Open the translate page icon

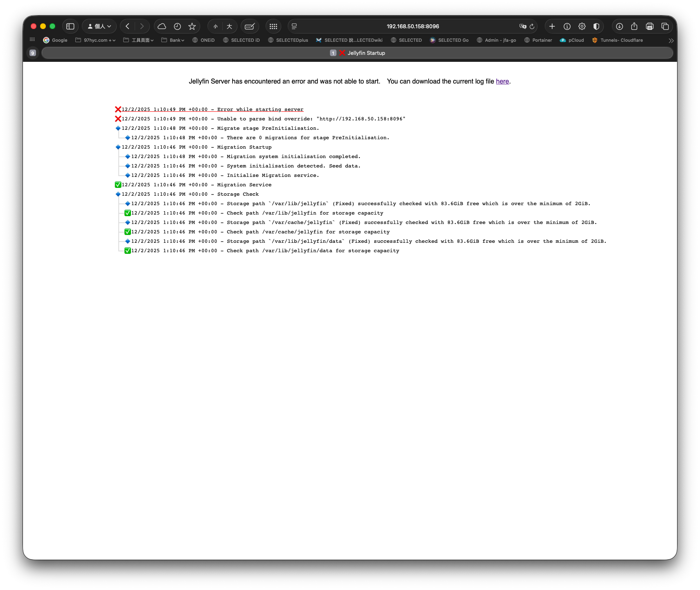(523, 26)
